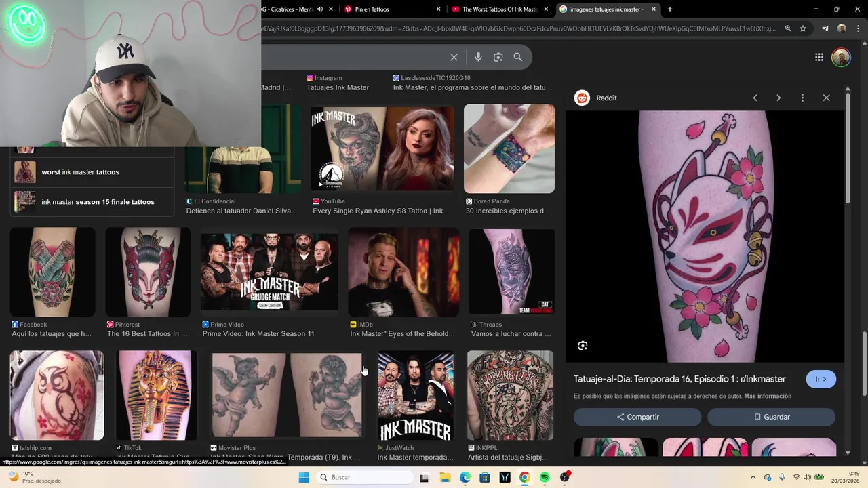
Task: Open El Confidencial Daniel Silva result image
Action: (244, 148)
